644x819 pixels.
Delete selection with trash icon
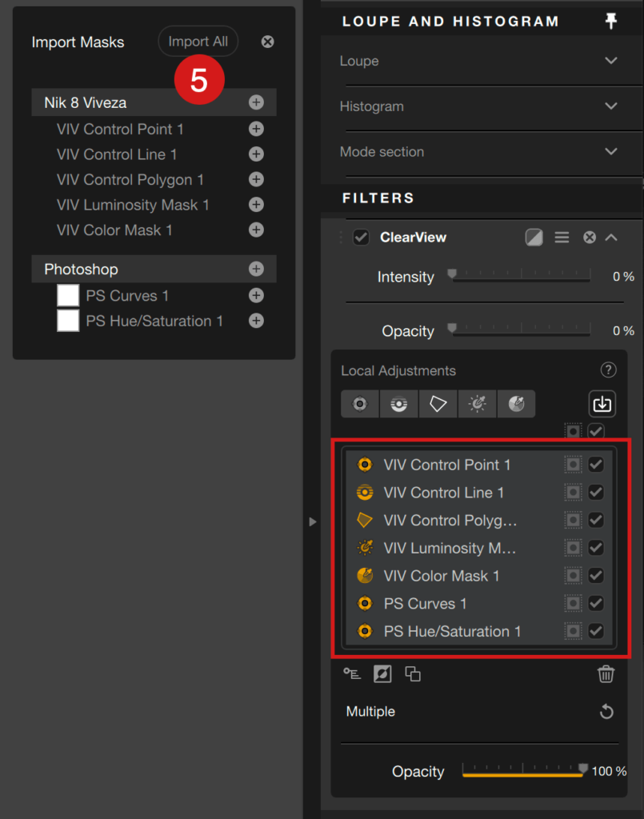pos(606,673)
